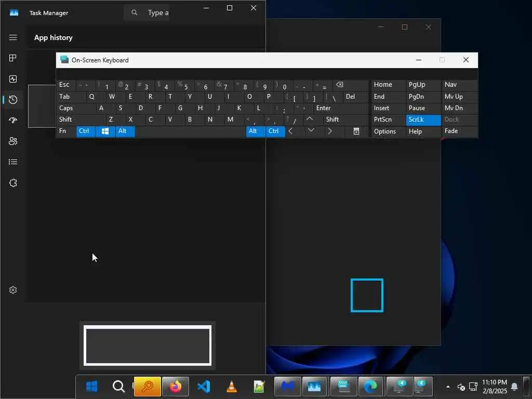Open the Task Manager hamburger navigation menu
Screen dimensions: 532x399
pyautogui.click(x=13, y=37)
